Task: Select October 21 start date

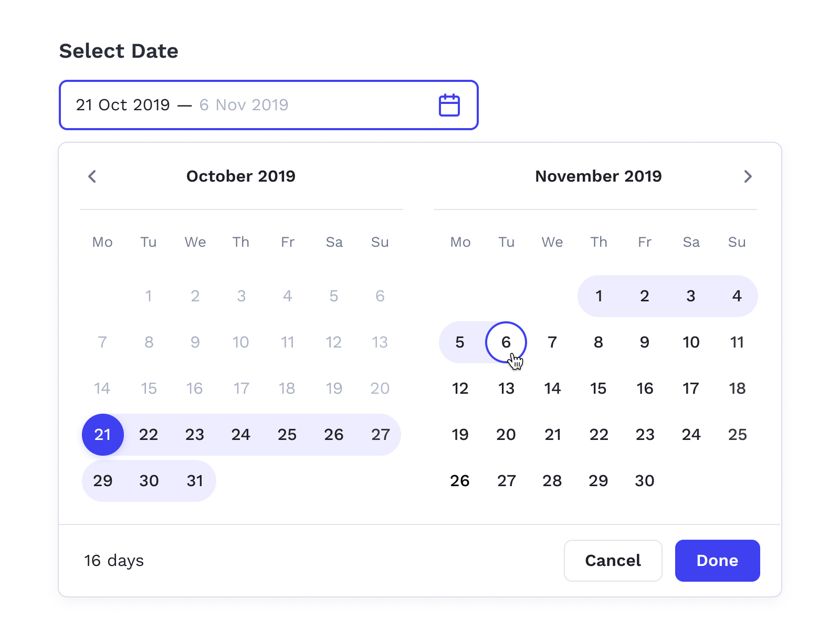Action: coord(103,434)
